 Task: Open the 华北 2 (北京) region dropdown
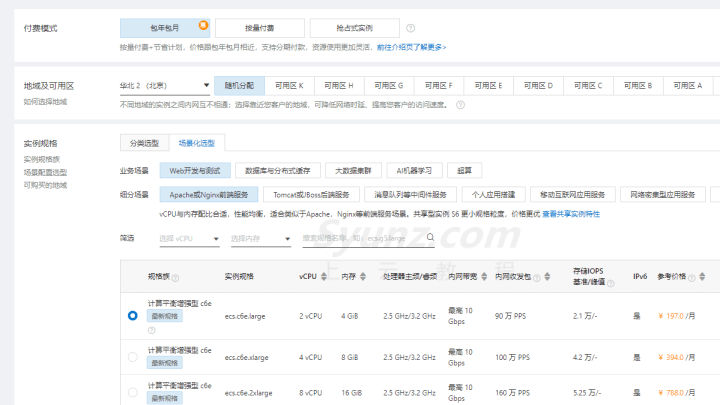point(165,85)
